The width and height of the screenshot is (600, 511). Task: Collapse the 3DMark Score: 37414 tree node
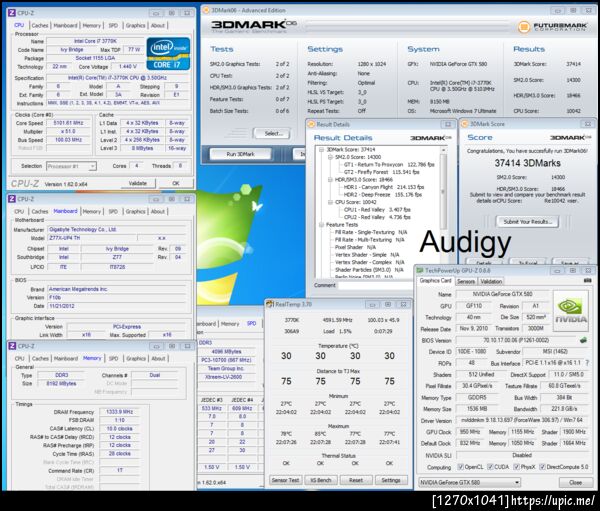[x=321, y=150]
